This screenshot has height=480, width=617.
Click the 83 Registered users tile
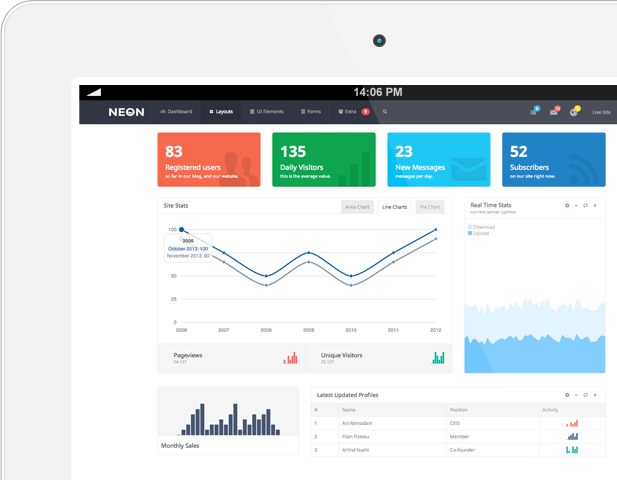pyautogui.click(x=209, y=159)
